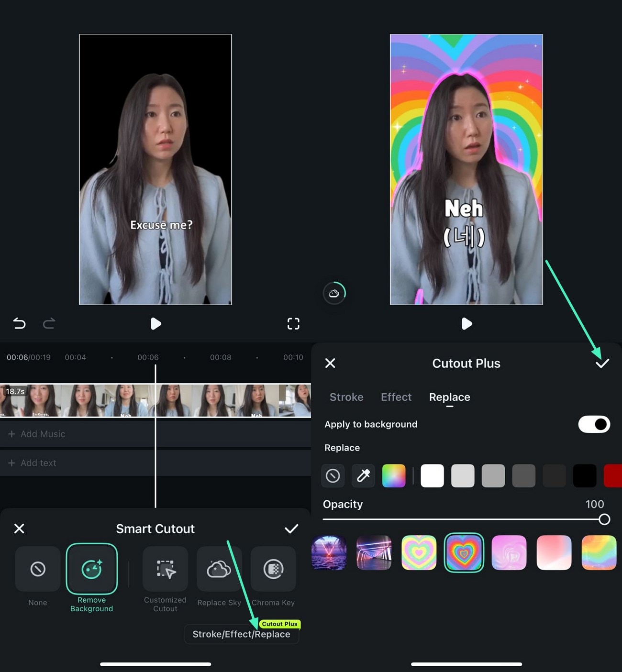Click the Opacity slider handle
The image size is (622, 672).
604,519
